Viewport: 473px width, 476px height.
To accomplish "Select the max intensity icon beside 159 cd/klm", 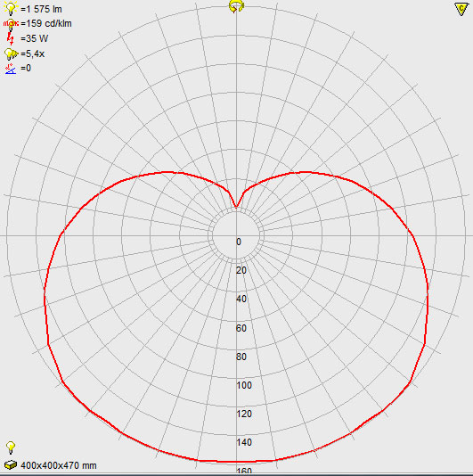I will pyautogui.click(x=11, y=24).
